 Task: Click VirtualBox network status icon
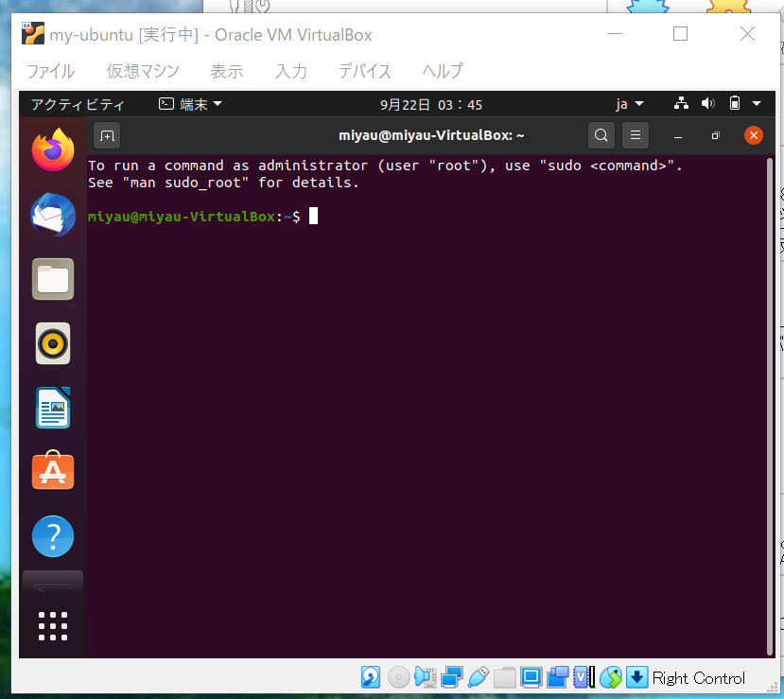pos(451,678)
